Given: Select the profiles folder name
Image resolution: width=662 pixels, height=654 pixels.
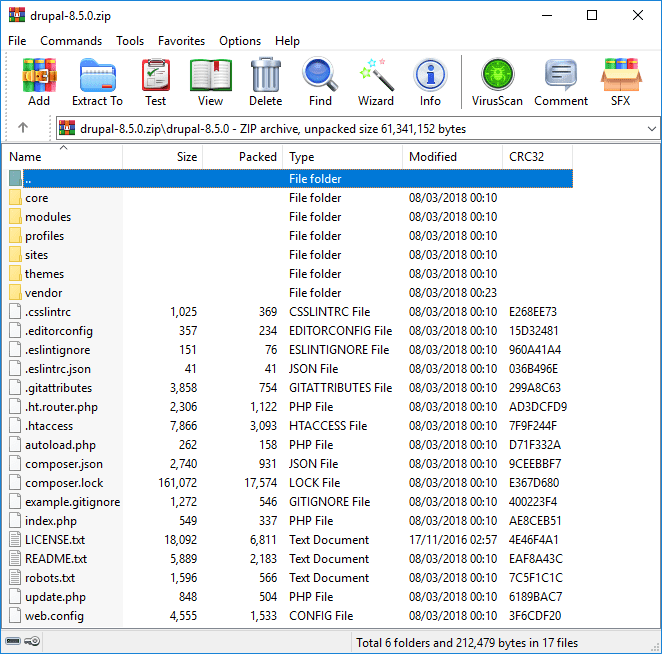Looking at the screenshot, I should coord(44,236).
